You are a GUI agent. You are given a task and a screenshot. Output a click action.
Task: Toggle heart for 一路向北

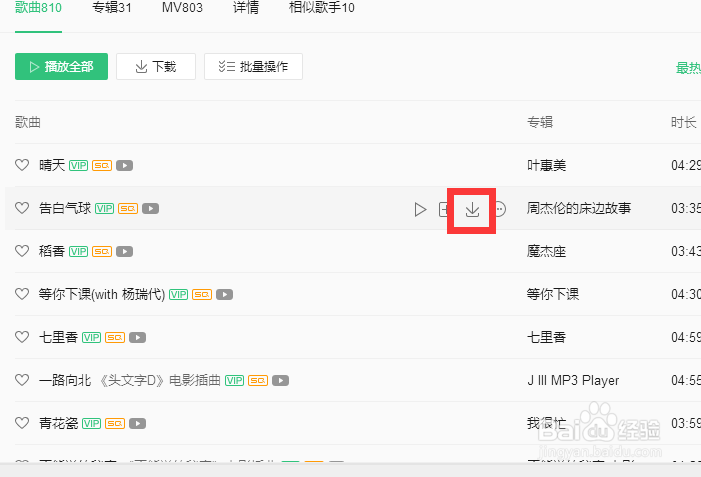click(22, 380)
